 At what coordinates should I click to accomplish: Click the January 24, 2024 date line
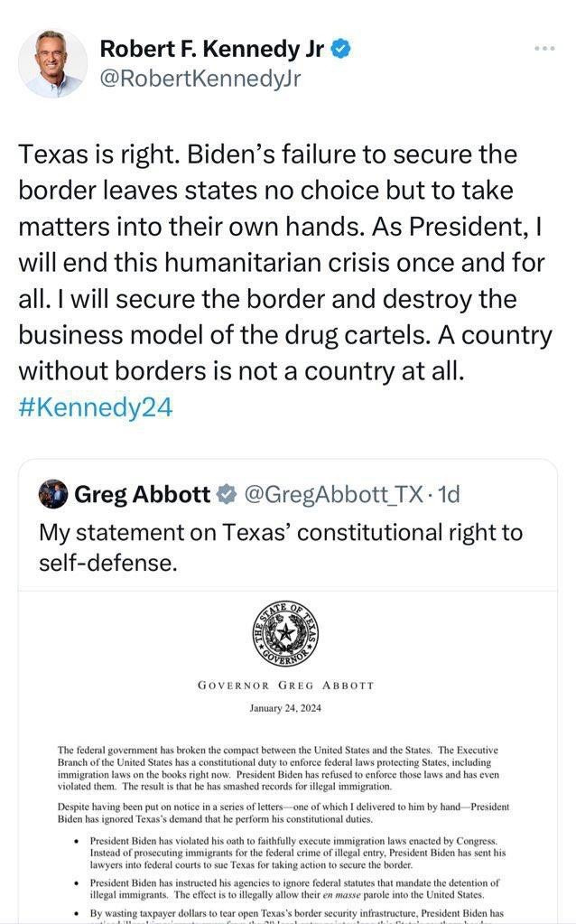(x=285, y=708)
